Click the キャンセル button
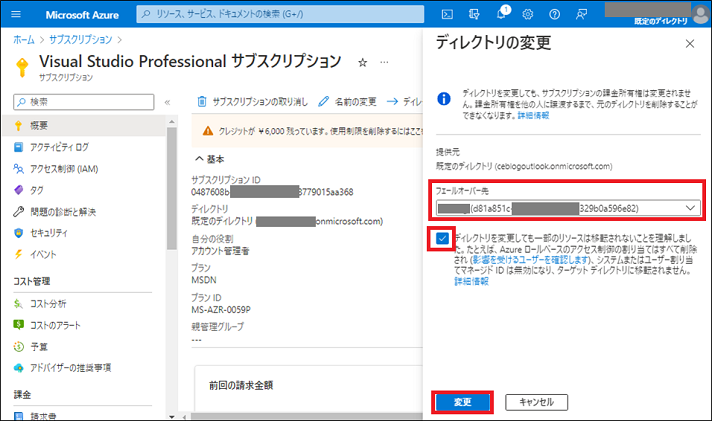The image size is (712, 421). 536,402
